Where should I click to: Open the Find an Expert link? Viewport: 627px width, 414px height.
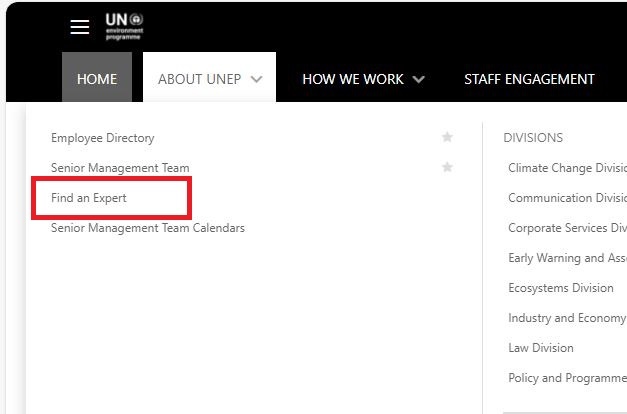pyautogui.click(x=89, y=198)
